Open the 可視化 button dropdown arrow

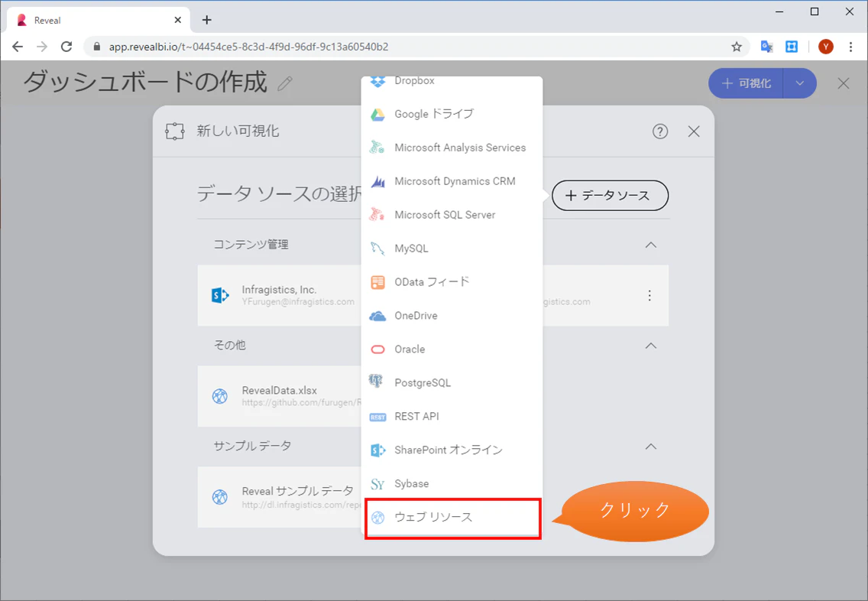(800, 83)
